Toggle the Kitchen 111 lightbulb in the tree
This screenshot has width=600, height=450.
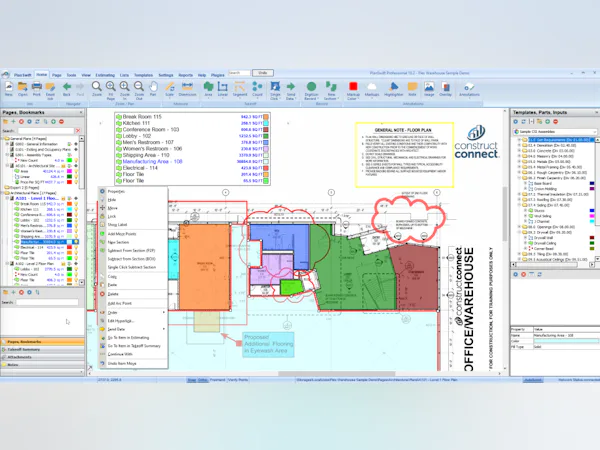click(76, 209)
